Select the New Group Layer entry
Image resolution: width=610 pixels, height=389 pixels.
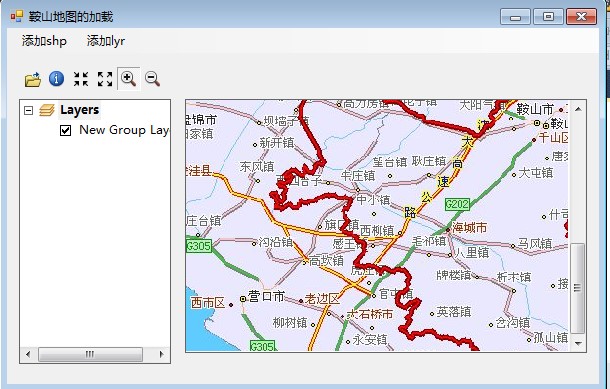(x=124, y=130)
